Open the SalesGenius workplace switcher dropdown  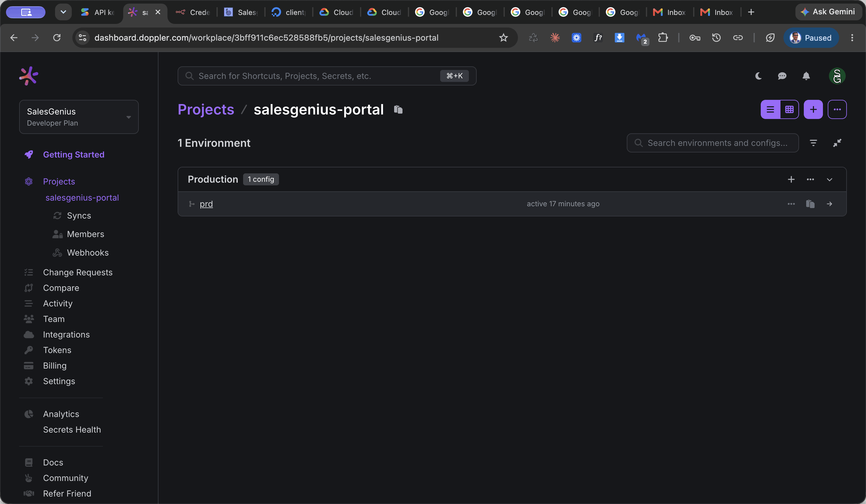79,117
